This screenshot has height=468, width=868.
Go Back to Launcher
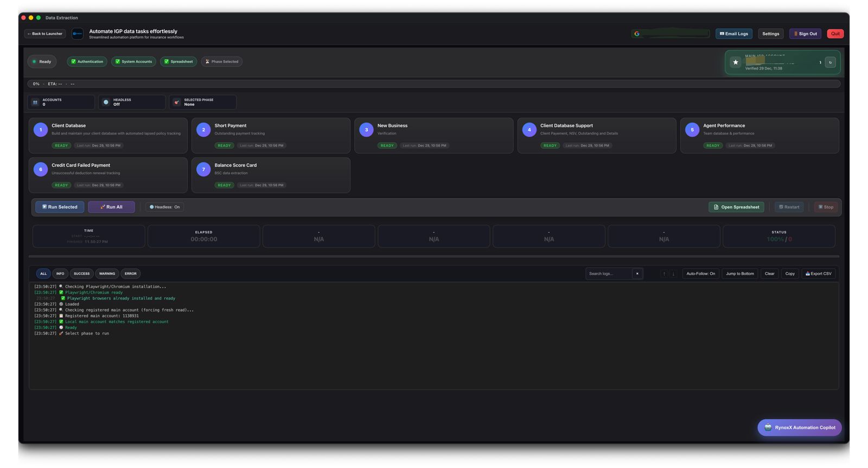point(45,34)
